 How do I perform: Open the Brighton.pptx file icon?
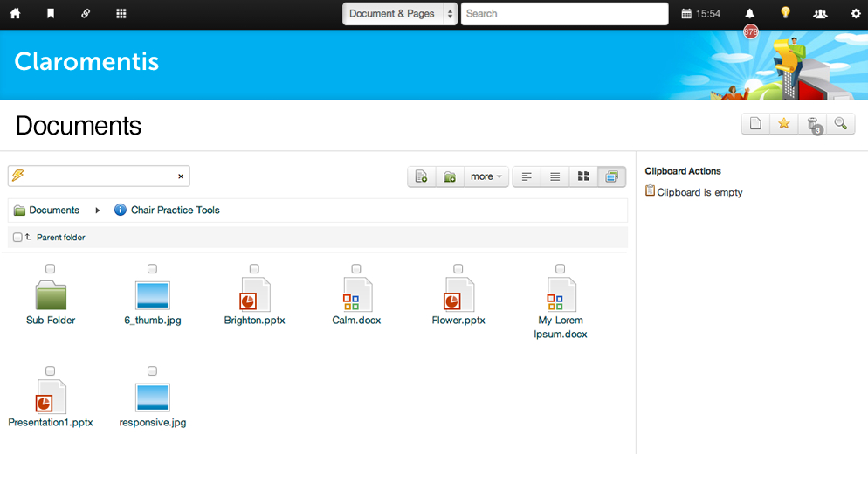[255, 294]
